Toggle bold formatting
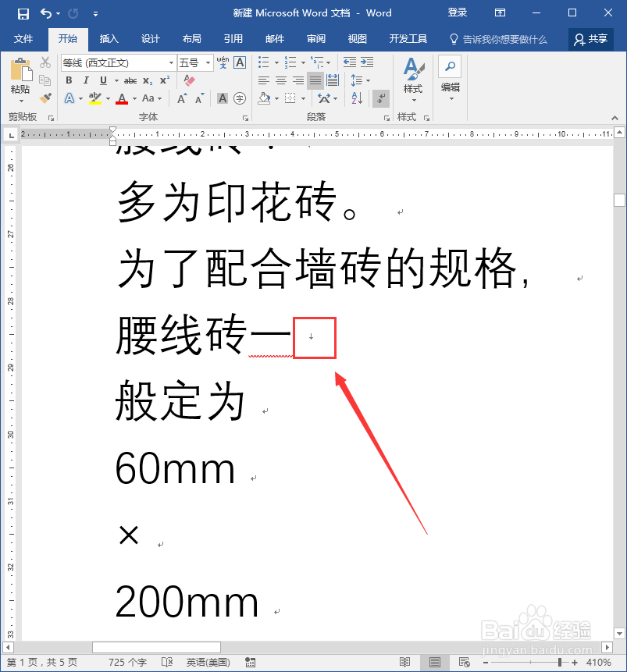Image resolution: width=627 pixels, height=672 pixels. click(68, 79)
